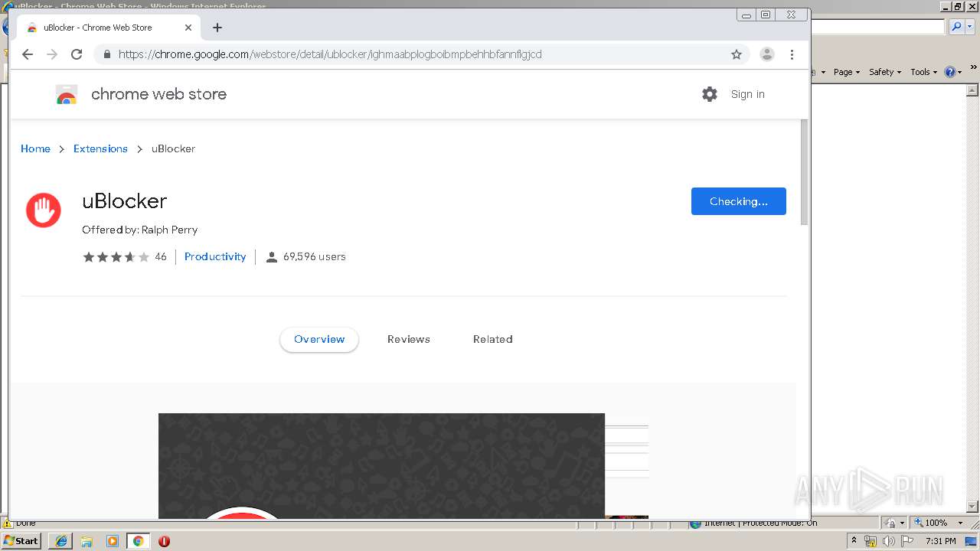Switch to the Overview tab

pyautogui.click(x=319, y=339)
